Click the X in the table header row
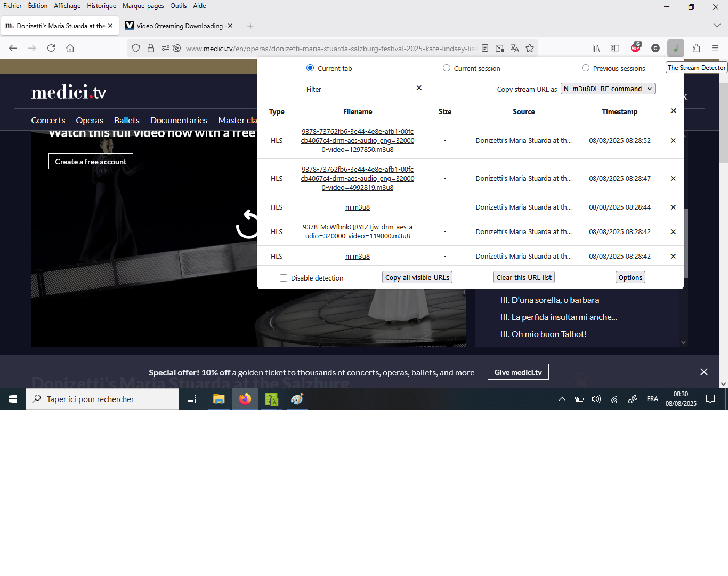Viewport: 728px width, 576px height. pyautogui.click(x=673, y=111)
